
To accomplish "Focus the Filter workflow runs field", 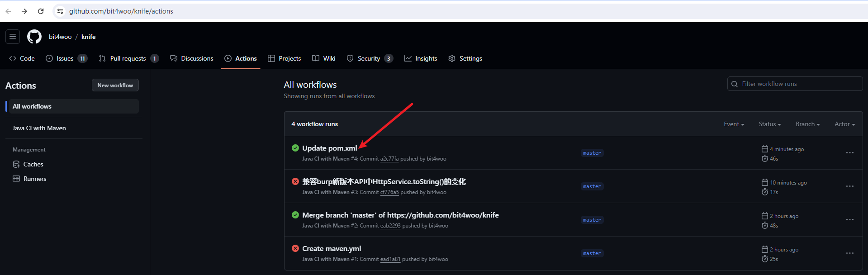I will point(795,84).
